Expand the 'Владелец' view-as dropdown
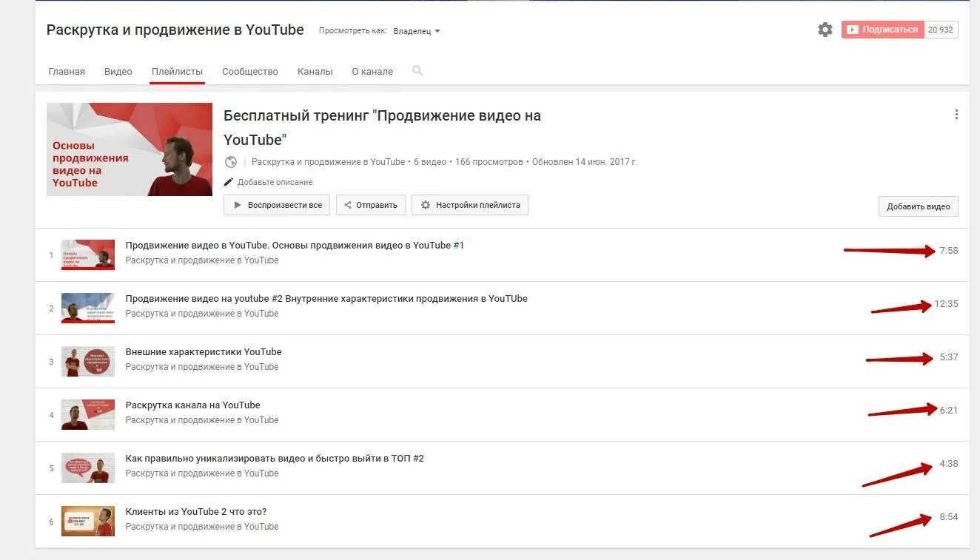This screenshot has width=980, height=560. [x=417, y=31]
